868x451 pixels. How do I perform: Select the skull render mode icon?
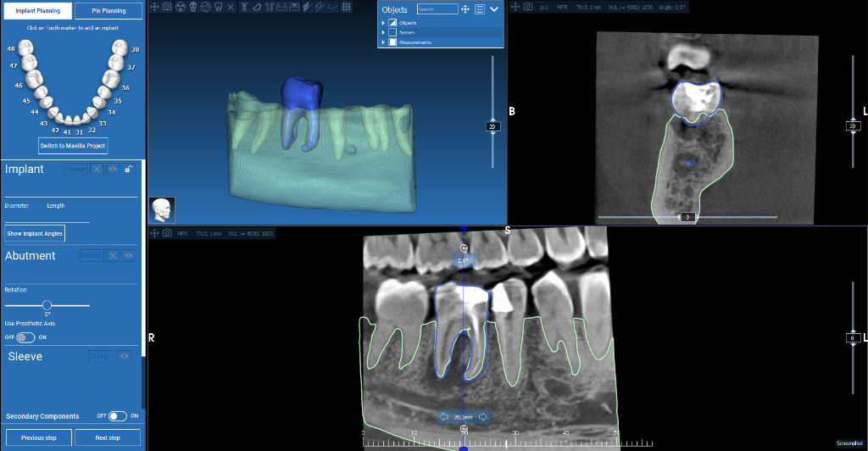tap(193, 7)
